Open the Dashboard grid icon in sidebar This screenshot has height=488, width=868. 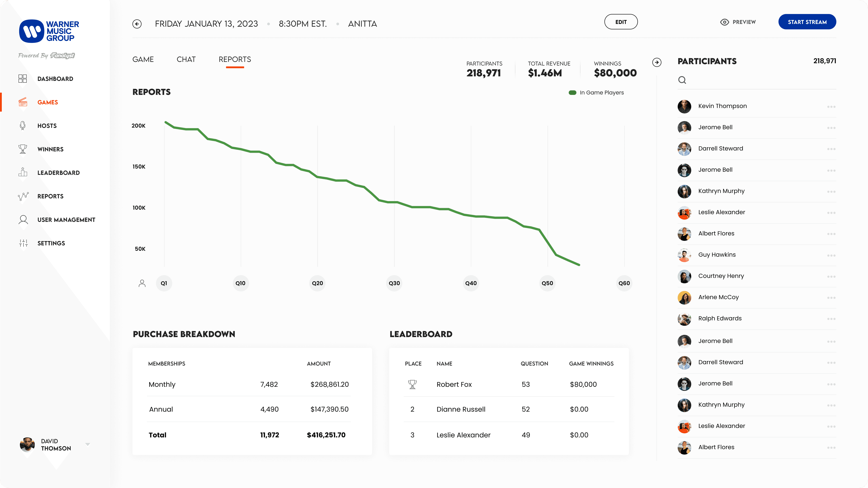click(x=23, y=79)
